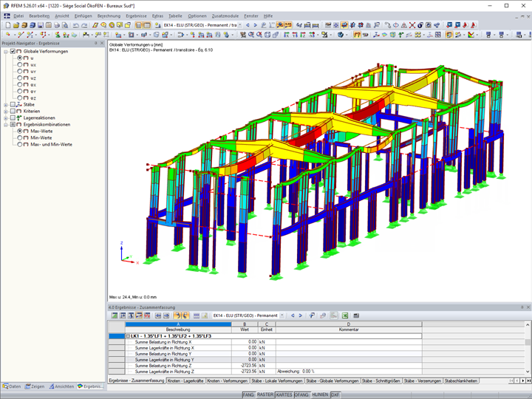
Task: Open the Datei menu
Action: (x=18, y=16)
